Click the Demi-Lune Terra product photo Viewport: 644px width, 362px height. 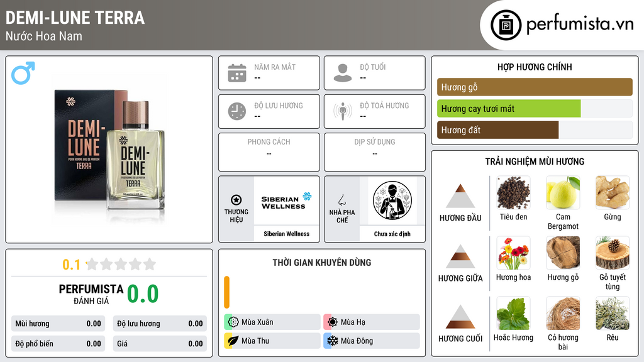pos(109,150)
